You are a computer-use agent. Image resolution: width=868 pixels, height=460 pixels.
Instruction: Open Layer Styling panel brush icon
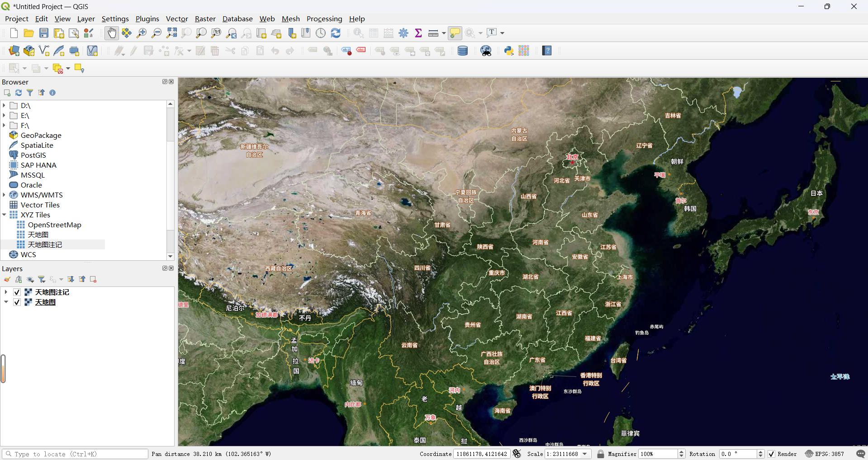(x=7, y=279)
